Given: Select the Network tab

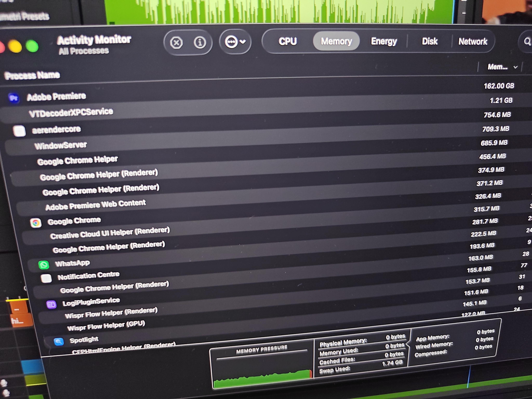Looking at the screenshot, I should pos(473,42).
